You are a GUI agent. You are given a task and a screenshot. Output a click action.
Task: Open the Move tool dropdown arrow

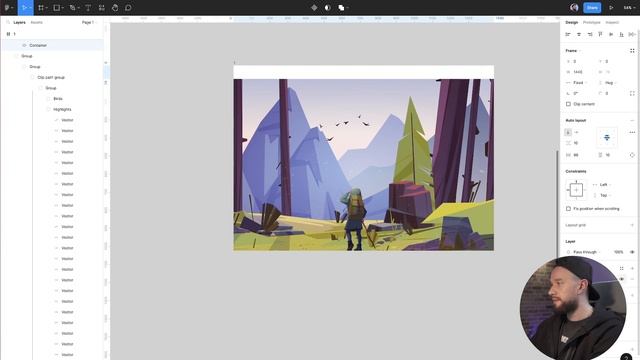click(x=31, y=8)
